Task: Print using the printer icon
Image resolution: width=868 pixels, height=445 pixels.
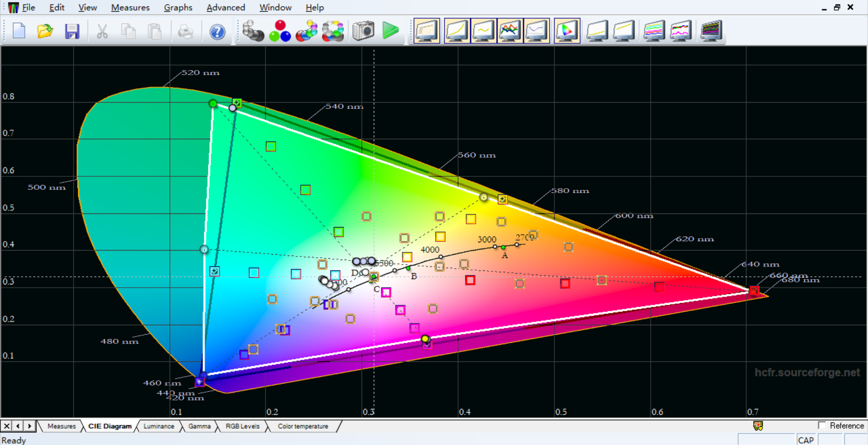Action: pos(185,31)
